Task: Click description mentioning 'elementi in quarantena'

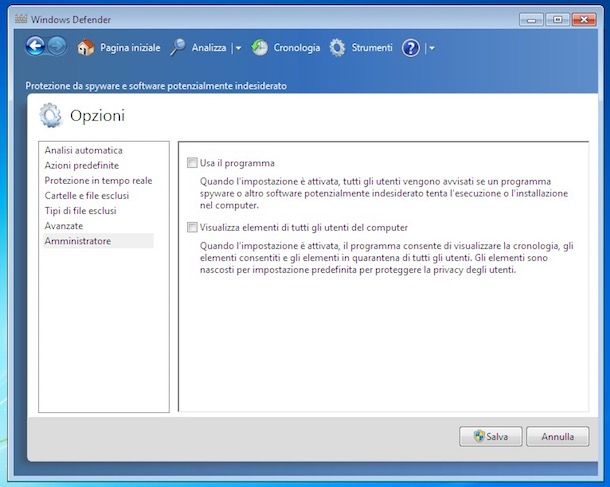Action: point(387,258)
